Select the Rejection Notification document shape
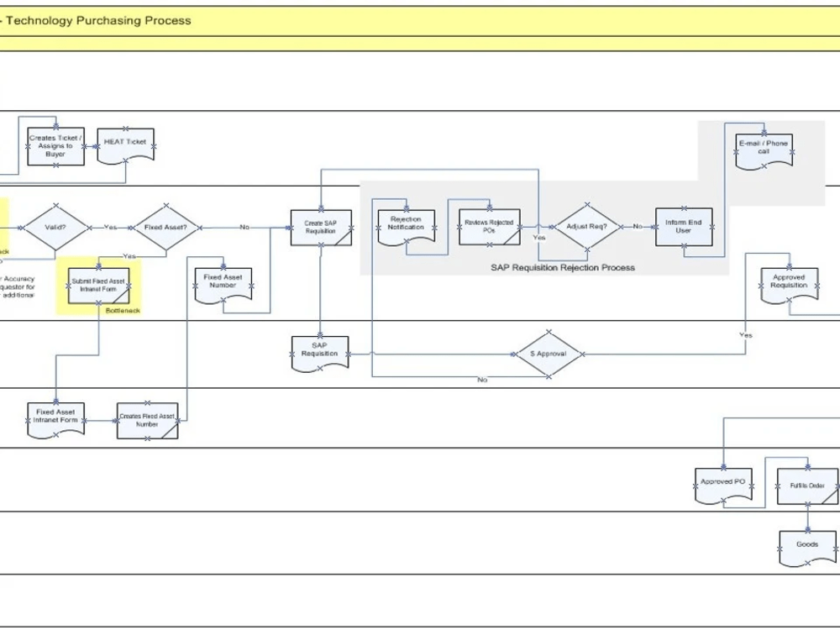The height and width of the screenshot is (630, 840). tap(406, 225)
